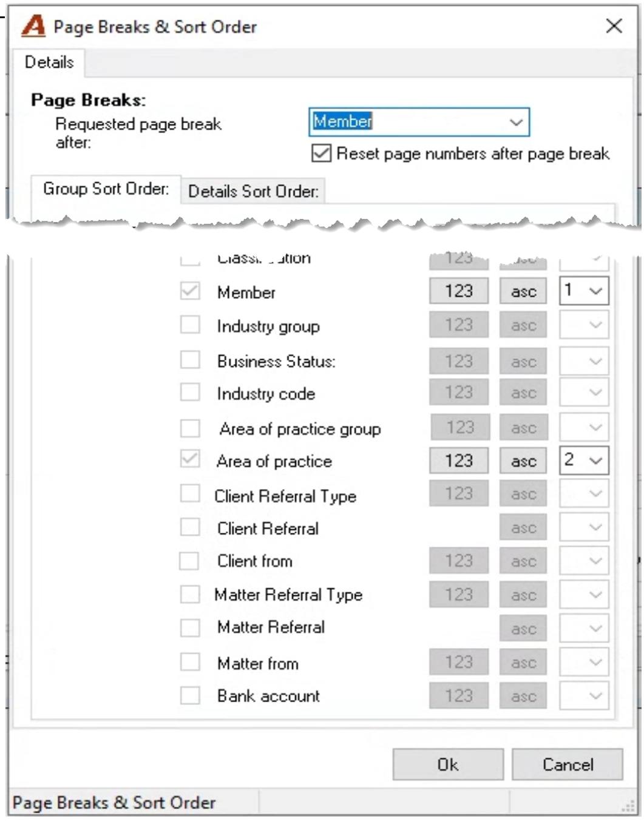The image size is (644, 821).
Task: Open sort order dropdown for Matter from
Action: pos(583,663)
